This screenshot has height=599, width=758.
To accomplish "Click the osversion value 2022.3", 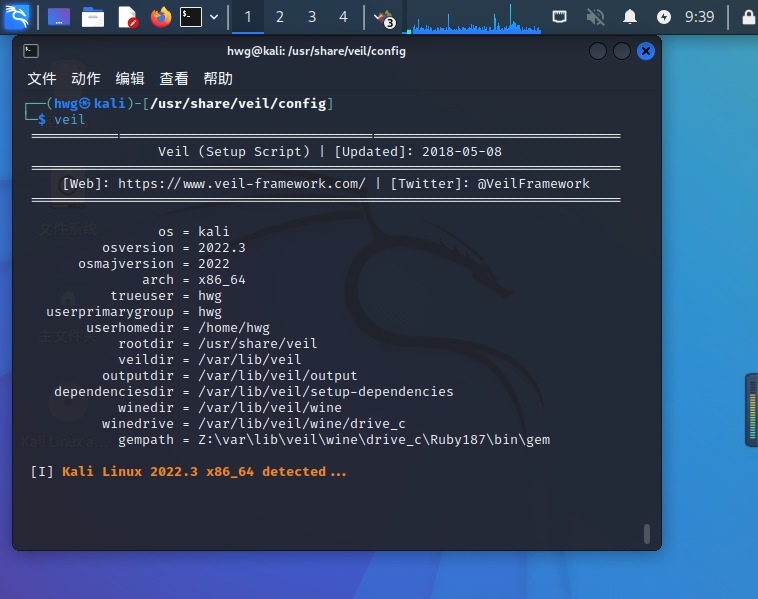I will tap(222, 248).
